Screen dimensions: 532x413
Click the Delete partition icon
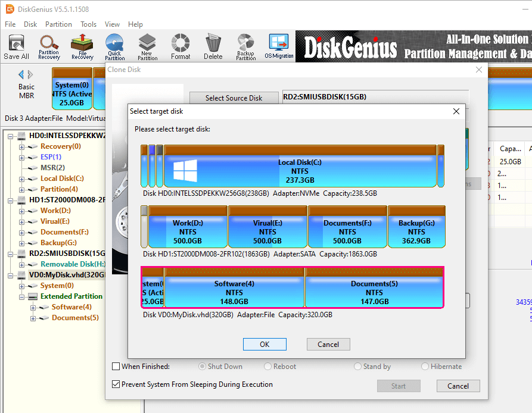click(x=213, y=46)
